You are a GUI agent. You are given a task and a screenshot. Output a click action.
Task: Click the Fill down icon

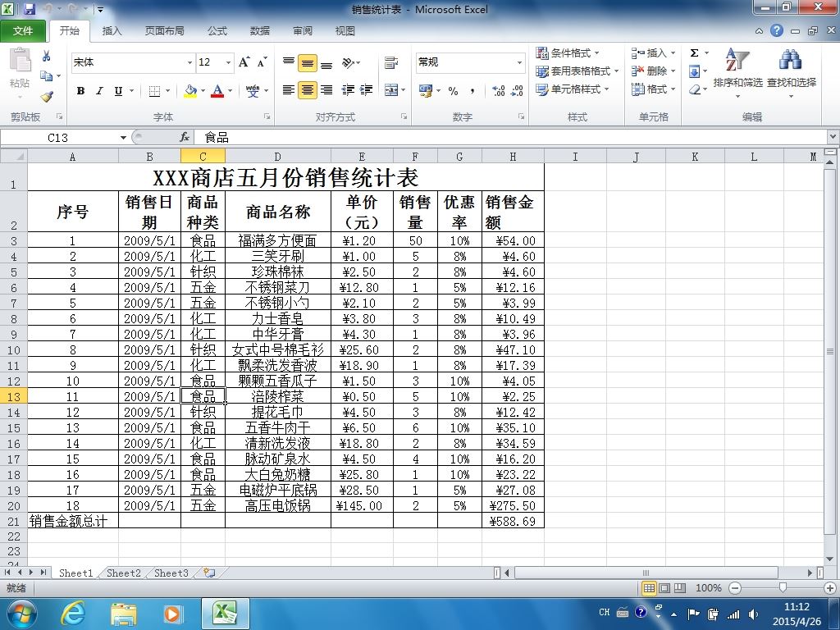pyautogui.click(x=694, y=71)
